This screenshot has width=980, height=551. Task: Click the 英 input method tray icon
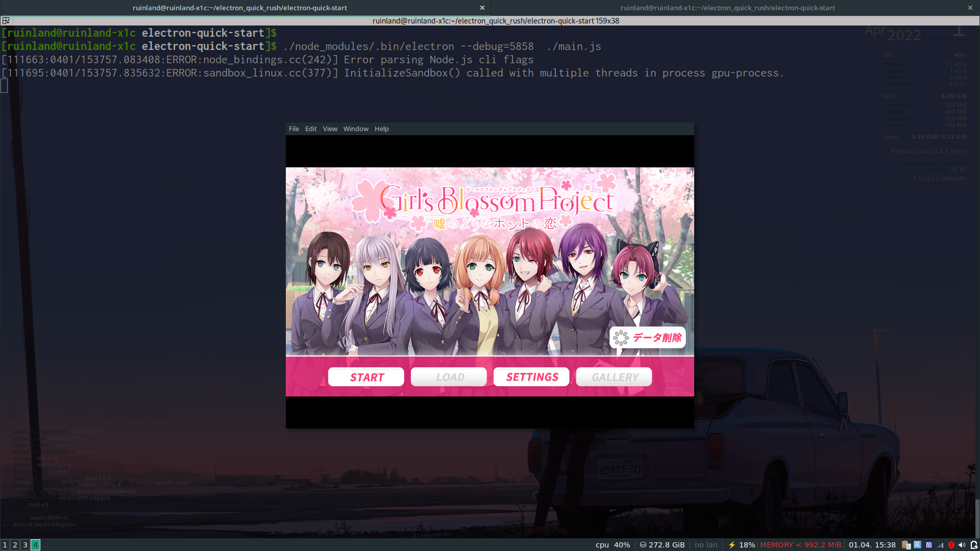[x=918, y=545]
